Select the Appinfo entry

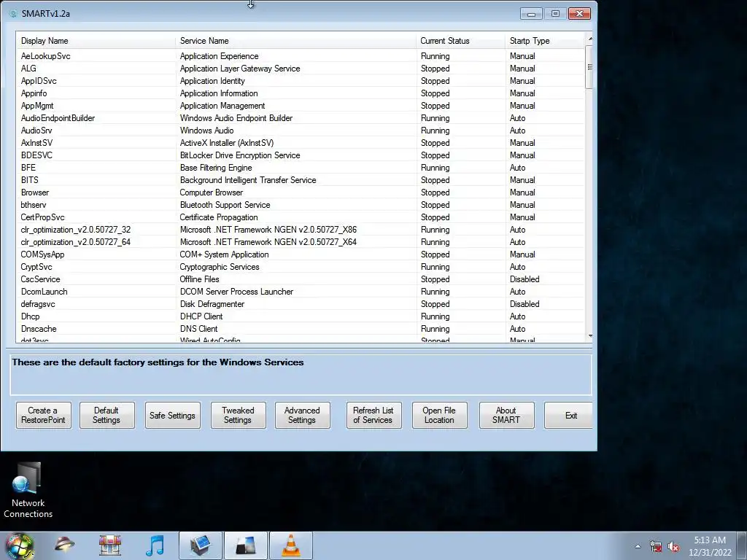click(x=300, y=93)
